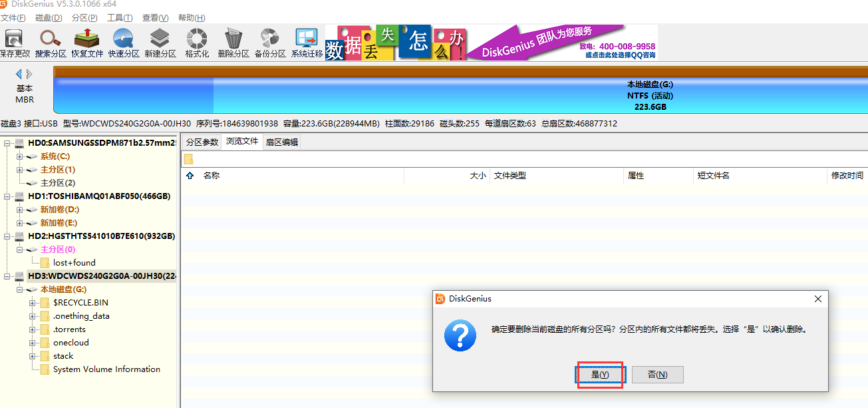Collapse the HD2 HGST disk node
The height and width of the screenshot is (408, 868).
coord(7,236)
